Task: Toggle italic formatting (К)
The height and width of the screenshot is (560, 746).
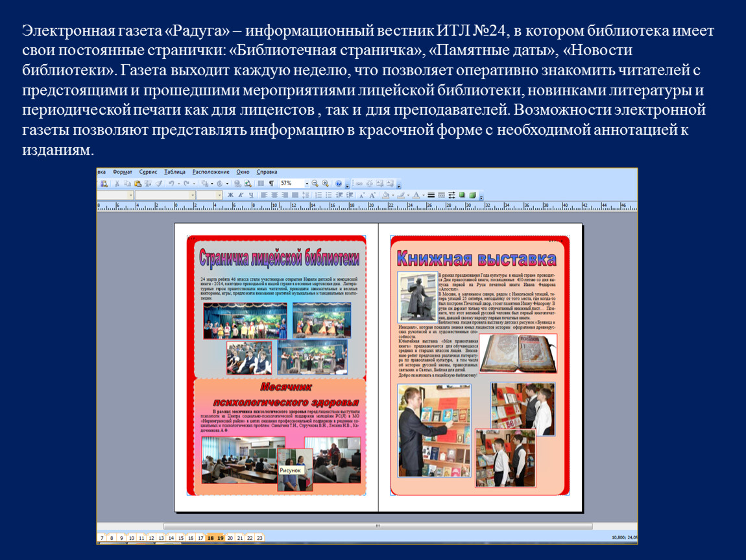Action: pyautogui.click(x=240, y=195)
